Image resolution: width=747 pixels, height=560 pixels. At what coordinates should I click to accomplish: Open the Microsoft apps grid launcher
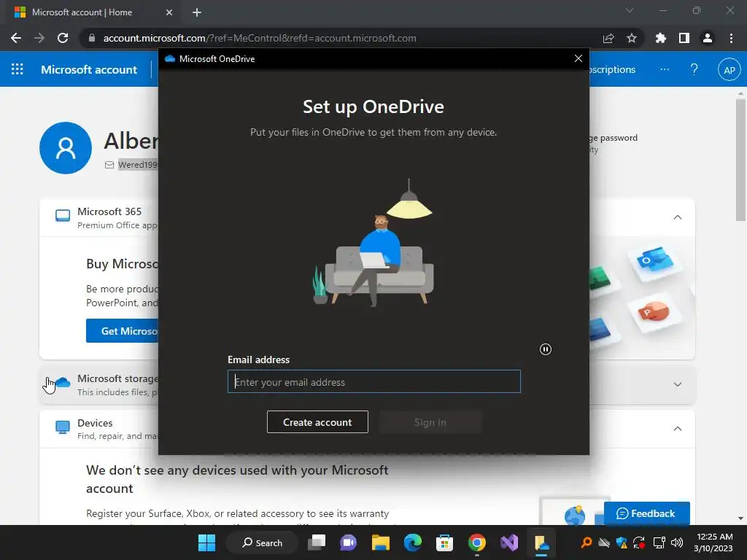pos(18,69)
